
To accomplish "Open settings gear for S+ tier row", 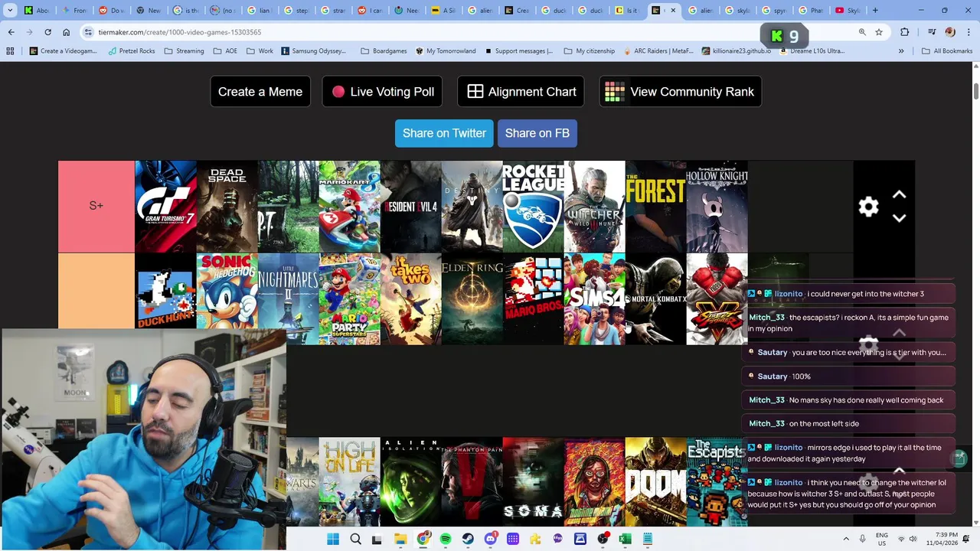I will [x=868, y=207].
